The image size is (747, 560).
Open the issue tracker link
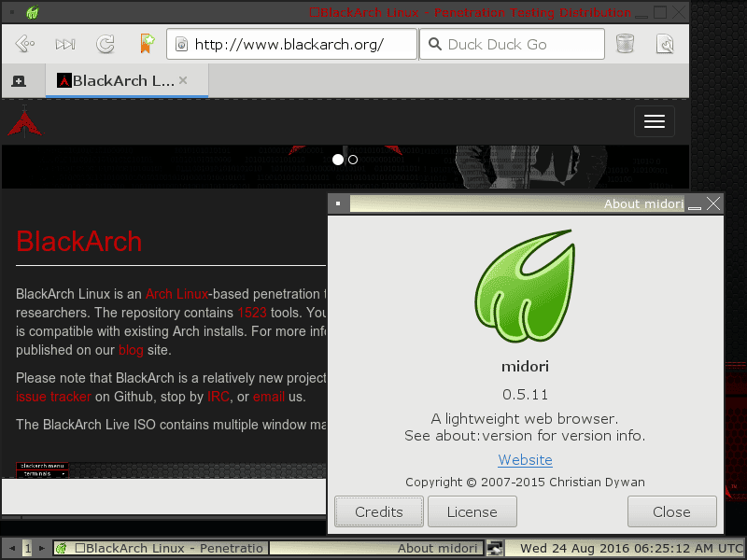[53, 397]
